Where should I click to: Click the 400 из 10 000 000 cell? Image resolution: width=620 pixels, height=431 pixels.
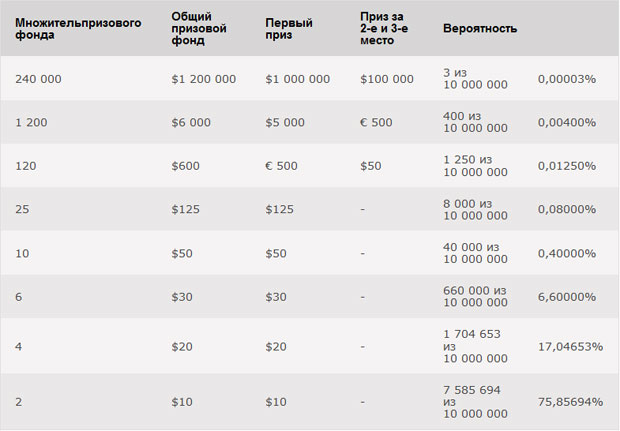(x=475, y=122)
